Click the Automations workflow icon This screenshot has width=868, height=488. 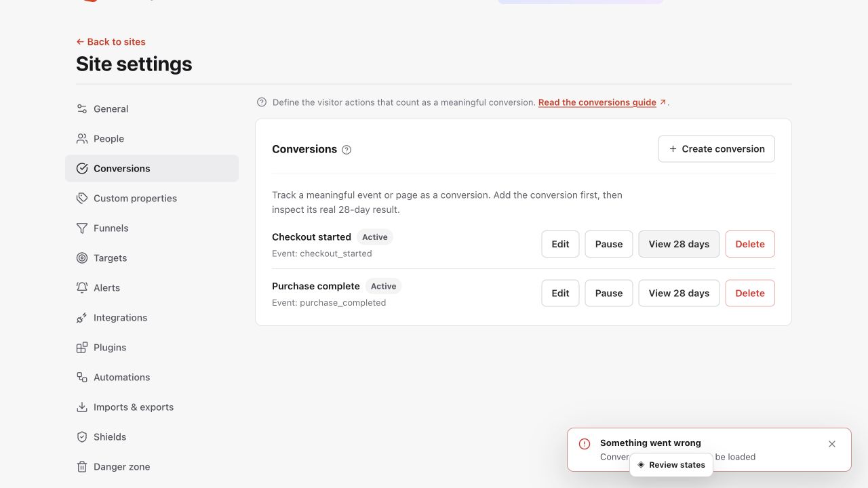click(82, 378)
